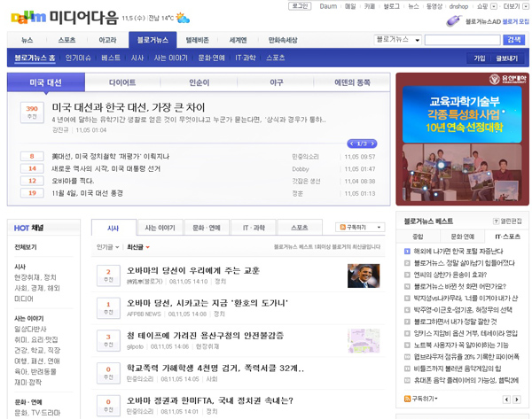532x419 pixels.
Task: Click the map thumbnail beside 청 테이프에 article
Action: (x=364, y=341)
